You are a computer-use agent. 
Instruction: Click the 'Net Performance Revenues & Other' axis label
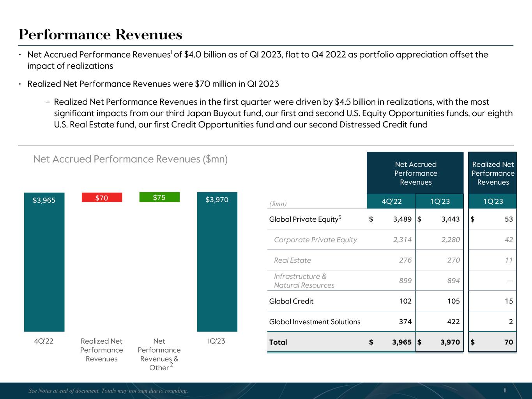click(159, 354)
